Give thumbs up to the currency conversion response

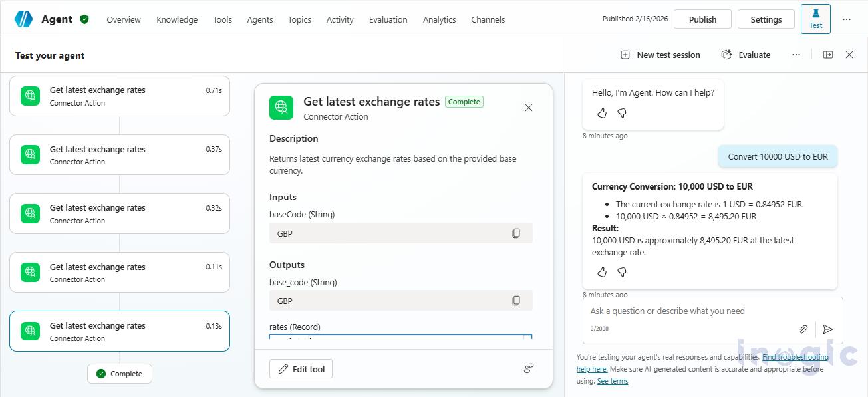[601, 272]
